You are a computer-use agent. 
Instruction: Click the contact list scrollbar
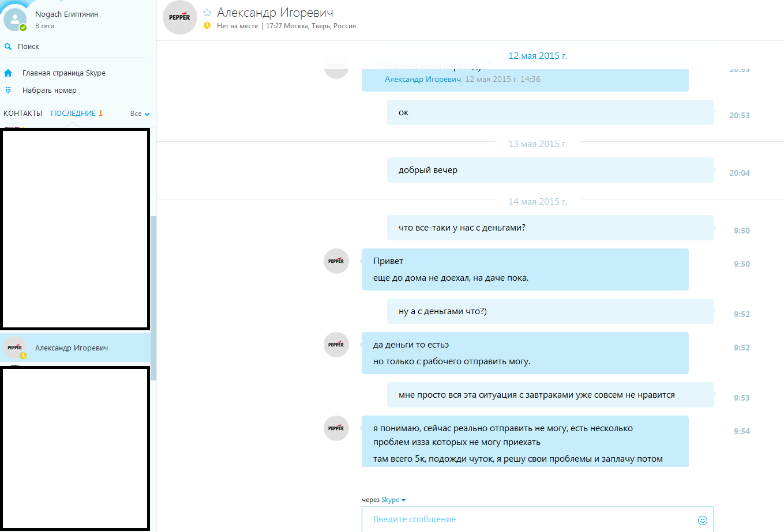[x=153, y=299]
